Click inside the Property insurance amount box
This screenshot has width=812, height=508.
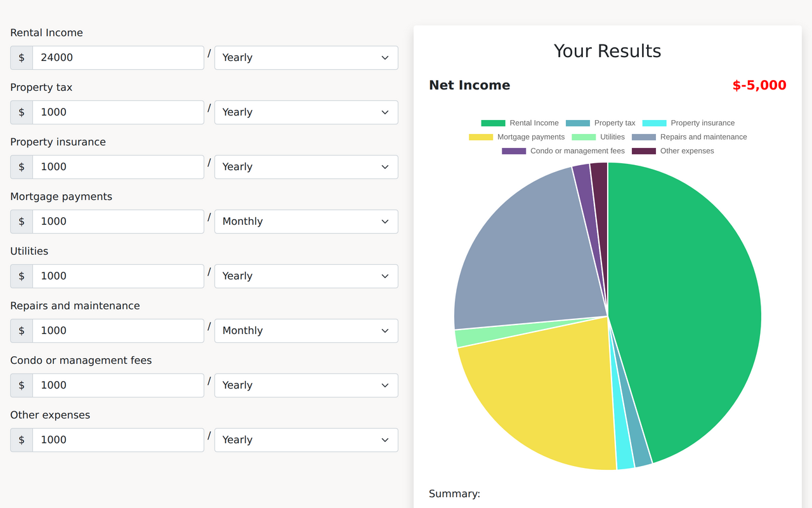pos(118,166)
